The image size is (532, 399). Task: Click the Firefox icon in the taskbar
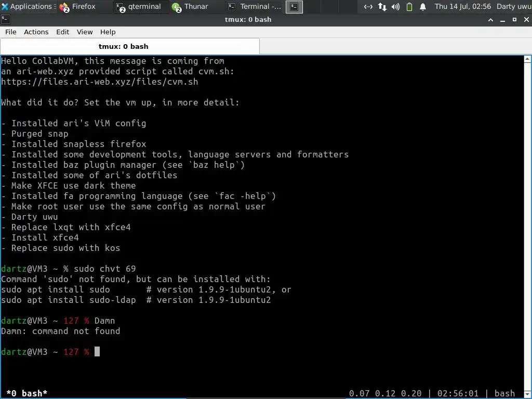click(64, 7)
